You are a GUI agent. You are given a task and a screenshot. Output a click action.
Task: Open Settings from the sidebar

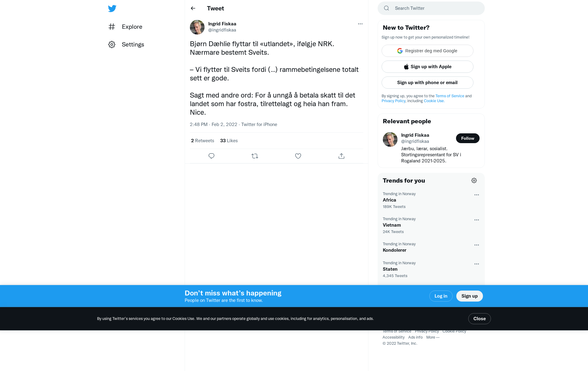(126, 44)
